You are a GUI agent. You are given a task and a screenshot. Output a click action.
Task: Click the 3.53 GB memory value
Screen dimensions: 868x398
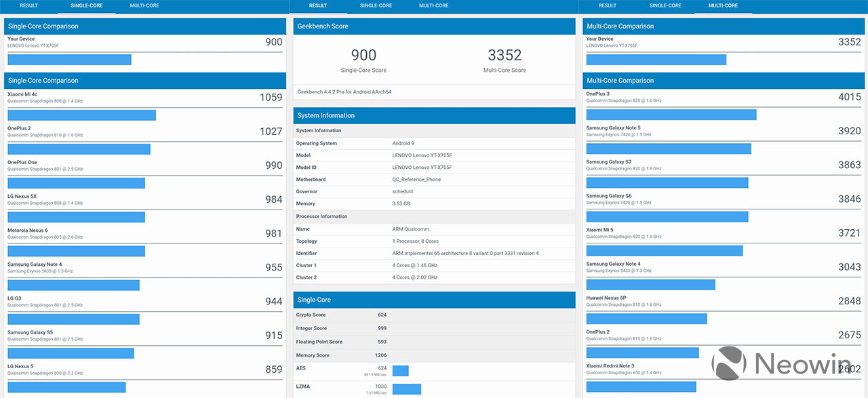(401, 203)
